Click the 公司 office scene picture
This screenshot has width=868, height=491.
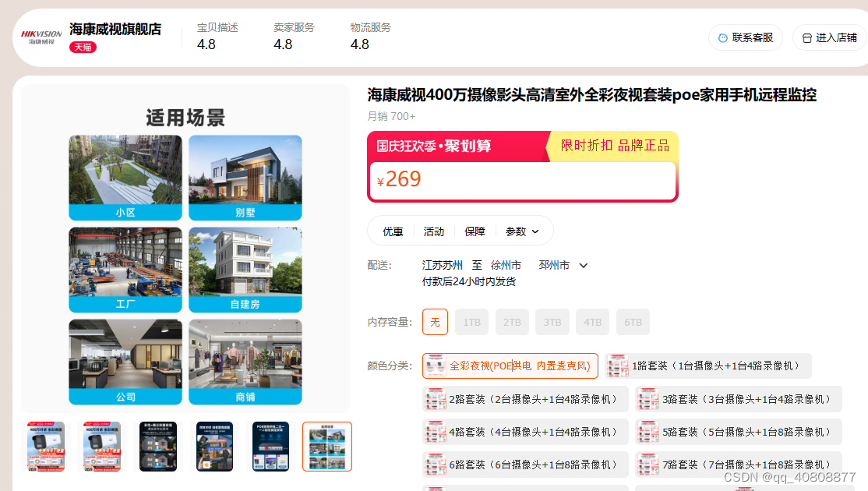(x=125, y=362)
